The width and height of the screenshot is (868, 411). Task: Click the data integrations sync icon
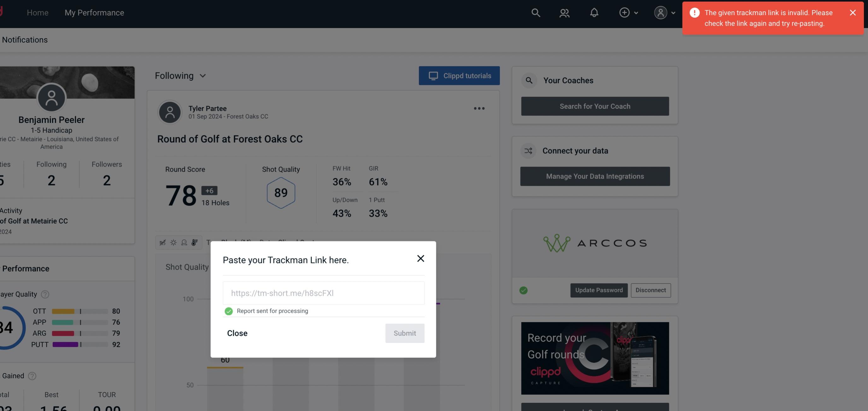click(529, 151)
